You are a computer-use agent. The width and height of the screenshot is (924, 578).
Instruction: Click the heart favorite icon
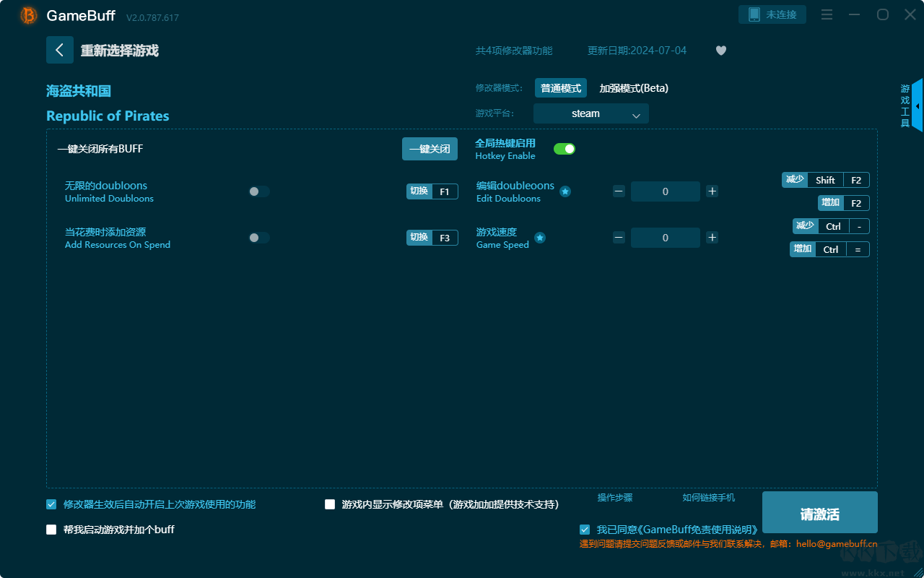(721, 51)
